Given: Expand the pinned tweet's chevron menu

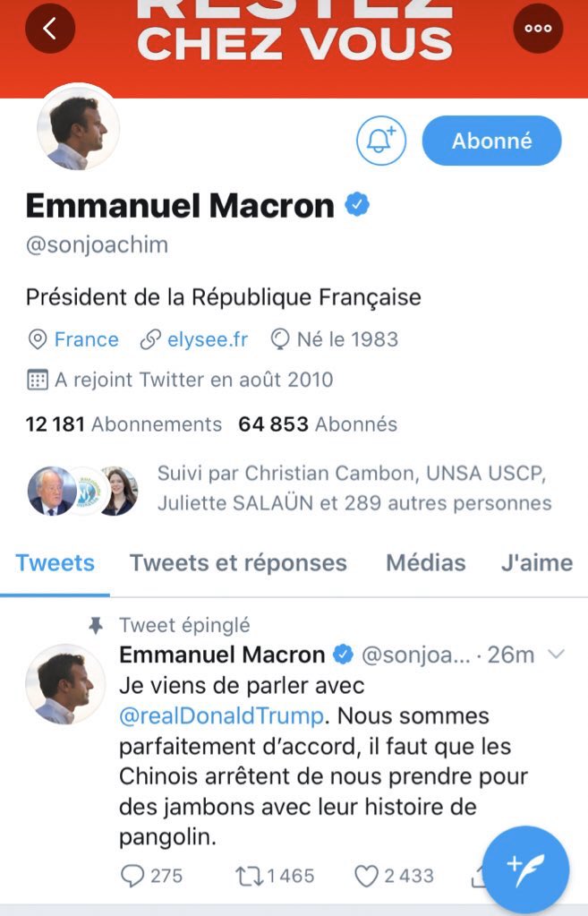Looking at the screenshot, I should (556, 655).
